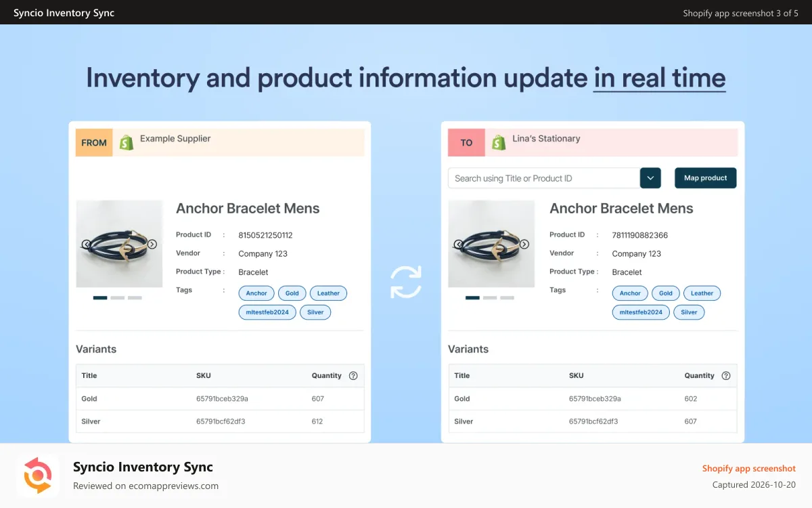This screenshot has height=508, width=812.
Task: Click orange Shopify app screenshot label in footer
Action: pyautogui.click(x=749, y=469)
